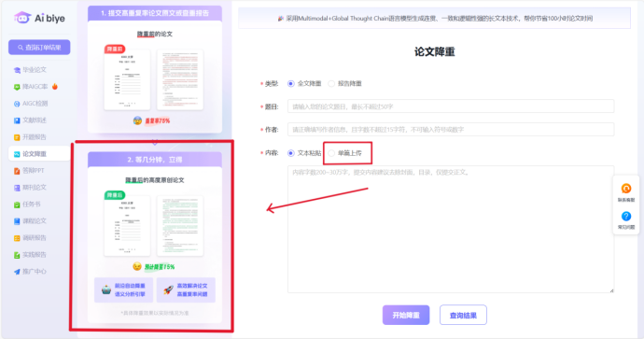644x339 pixels.
Task: Click the blue icon beside 课程论文
Action: point(17,221)
